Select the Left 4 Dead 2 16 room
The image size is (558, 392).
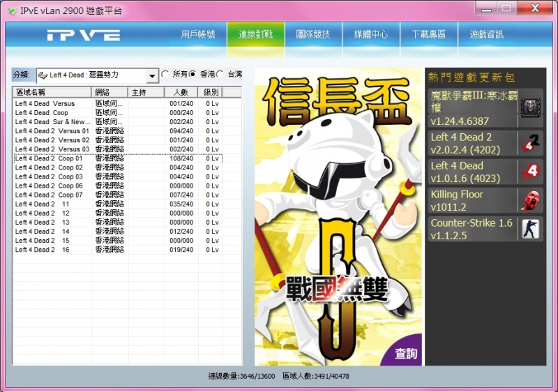118,250
